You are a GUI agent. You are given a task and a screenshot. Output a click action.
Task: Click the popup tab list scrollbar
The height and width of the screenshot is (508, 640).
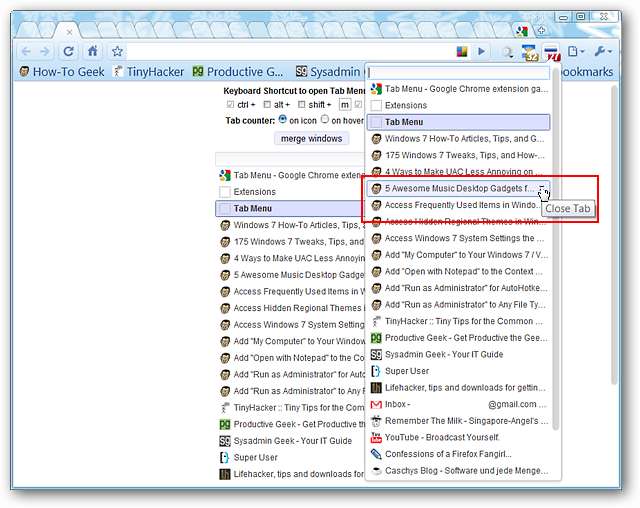click(555, 250)
